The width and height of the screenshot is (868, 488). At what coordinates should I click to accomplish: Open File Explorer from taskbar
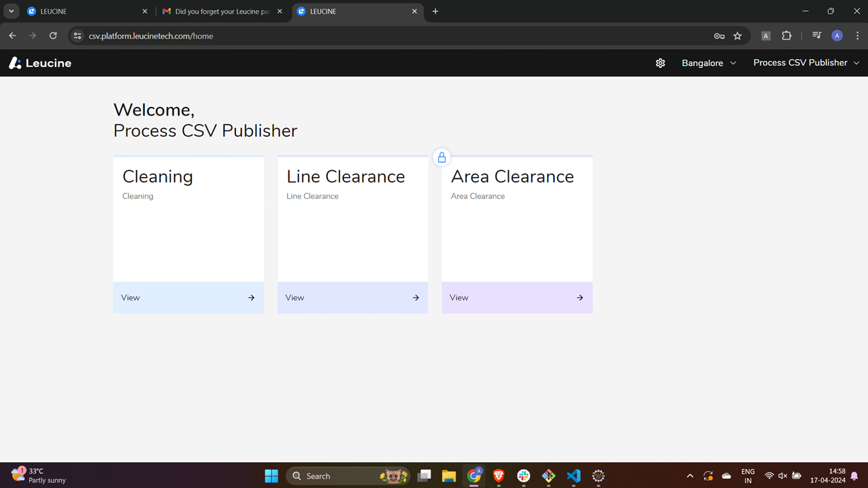(x=449, y=476)
